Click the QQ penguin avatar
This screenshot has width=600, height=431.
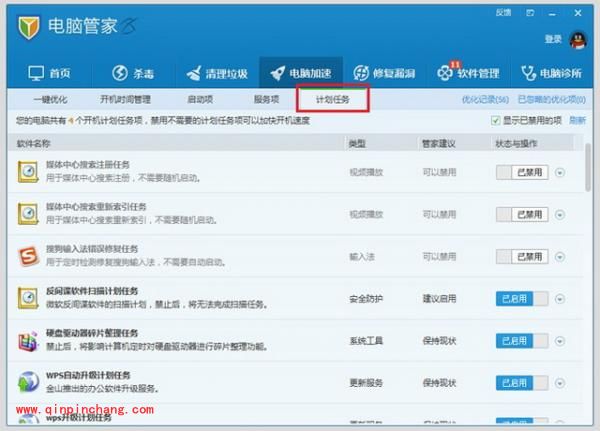click(x=578, y=39)
